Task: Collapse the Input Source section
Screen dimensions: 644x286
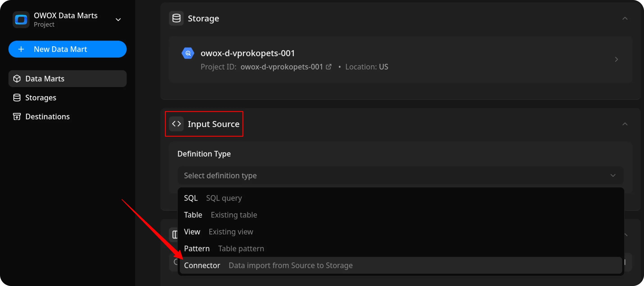Action: click(625, 123)
